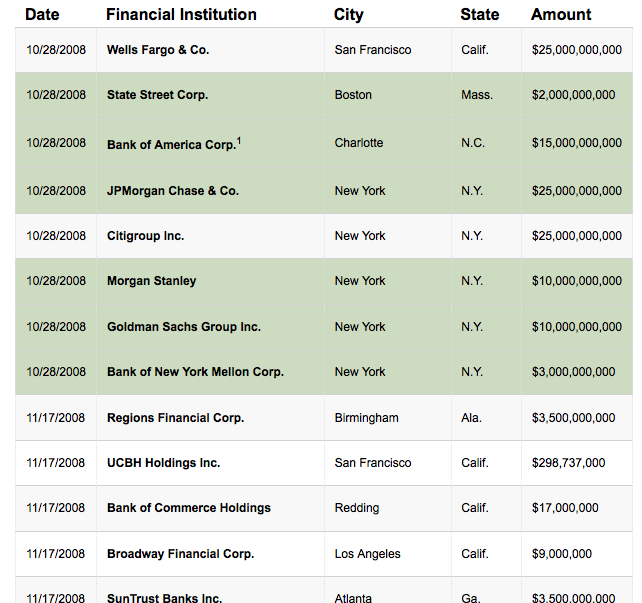The height and width of the screenshot is (603, 642).
Task: Sort by Financial Institution column header
Action: click(x=181, y=15)
